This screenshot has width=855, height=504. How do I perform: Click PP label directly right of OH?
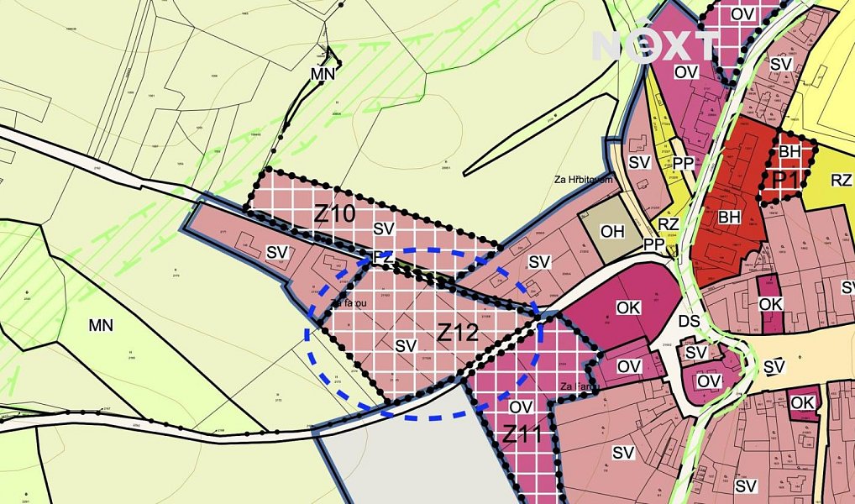653,245
